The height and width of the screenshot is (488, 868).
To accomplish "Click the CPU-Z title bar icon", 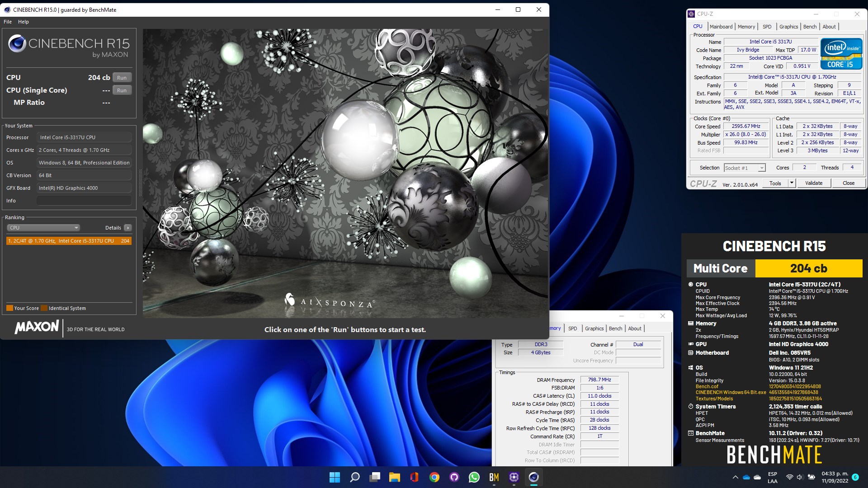I will tap(691, 14).
